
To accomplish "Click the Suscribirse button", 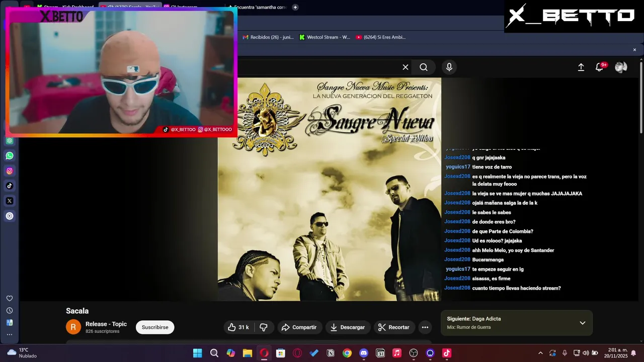I will [x=155, y=327].
